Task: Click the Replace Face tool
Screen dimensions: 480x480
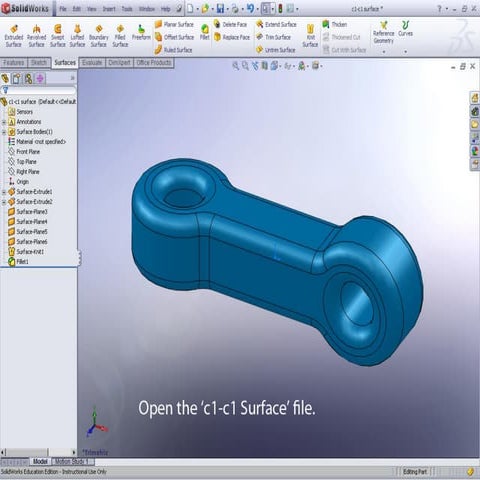Action: (x=232, y=37)
